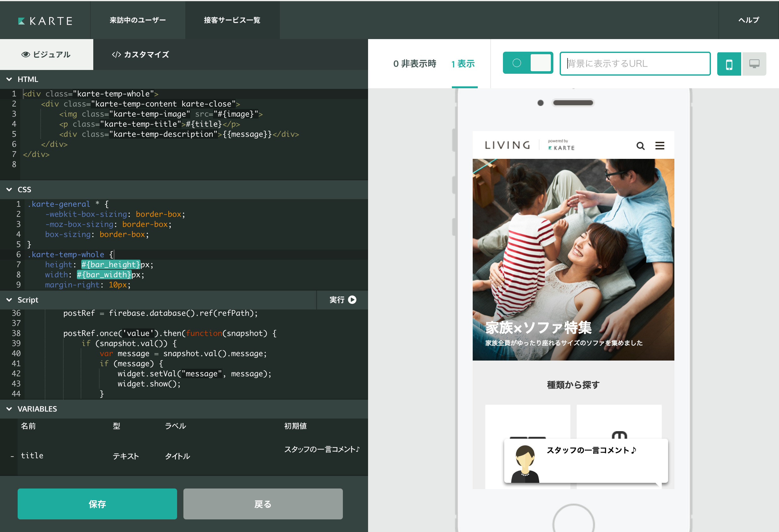Collapse the VARIABLES section
Viewport: 779px width, 532px height.
(x=9, y=409)
